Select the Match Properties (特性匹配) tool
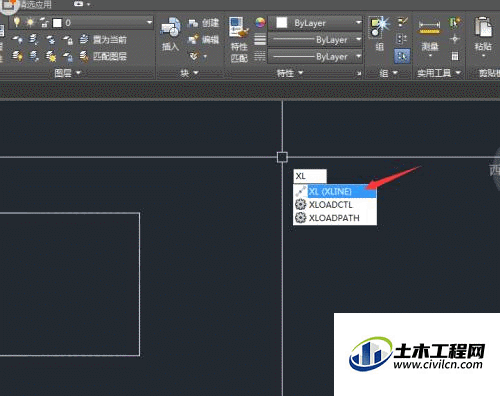Viewport: 500px width, 396px height. pos(239,40)
